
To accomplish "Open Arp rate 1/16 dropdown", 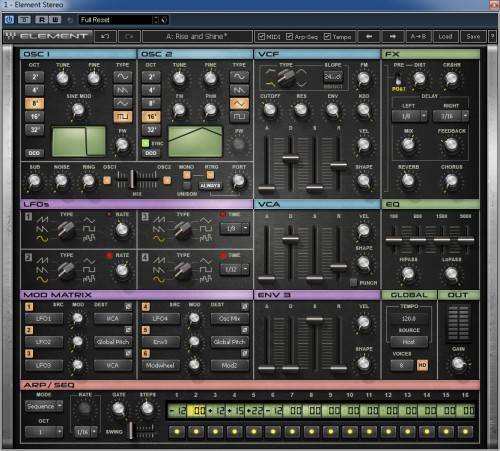I will pyautogui.click(x=85, y=432).
